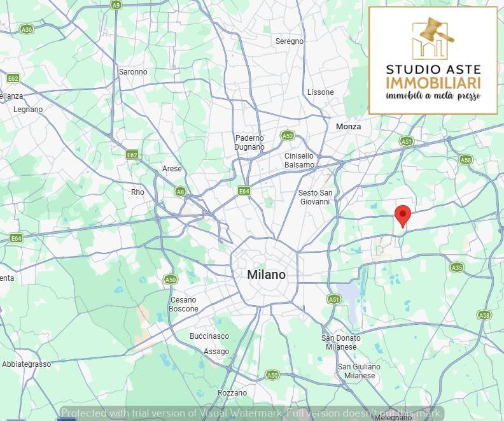Click the A58 shield below the logo
This screenshot has width=504, height=421.
point(466,159)
